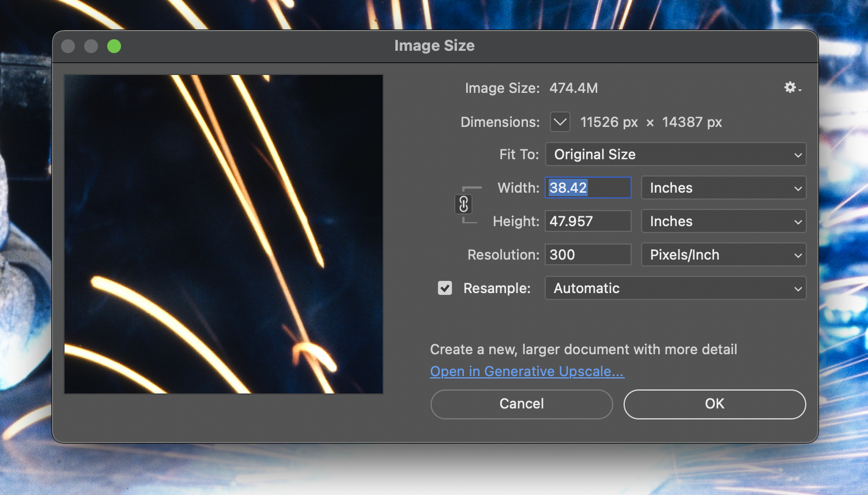Open the Pixels/Inch resolution units dropdown
This screenshot has width=868, height=495.
(723, 255)
